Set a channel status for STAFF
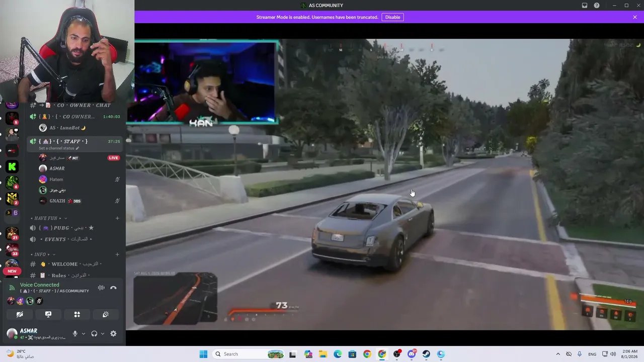Viewport: 644px width, 362px height. (59, 148)
